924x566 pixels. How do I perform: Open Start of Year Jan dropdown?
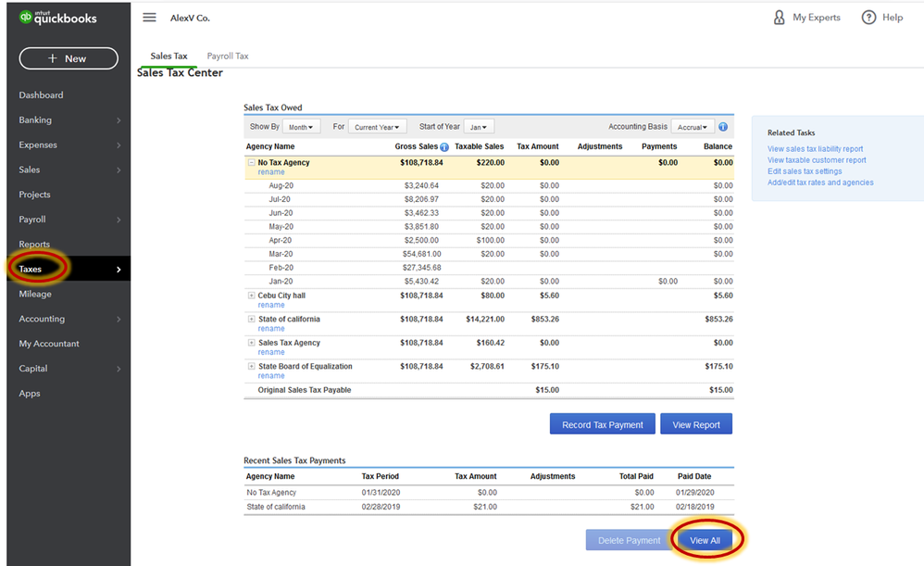[479, 127]
